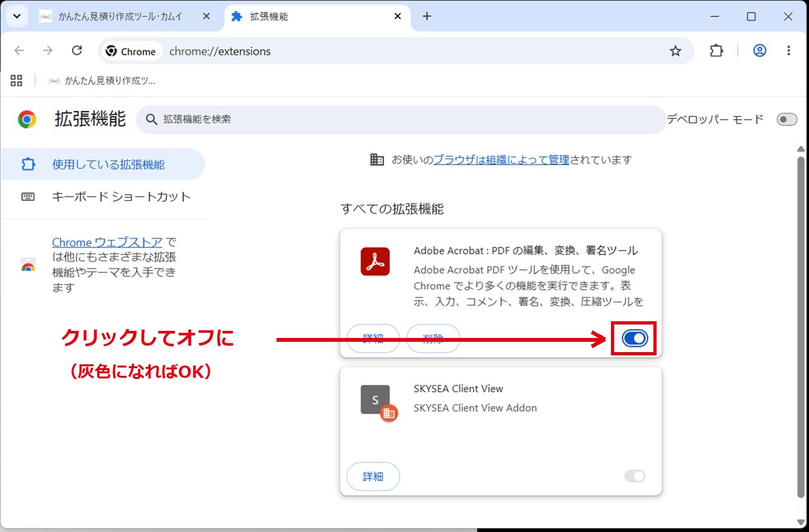Click the Chrome logo beside 拡張機能 title
Viewport: 809px width, 532px height.
(27, 119)
